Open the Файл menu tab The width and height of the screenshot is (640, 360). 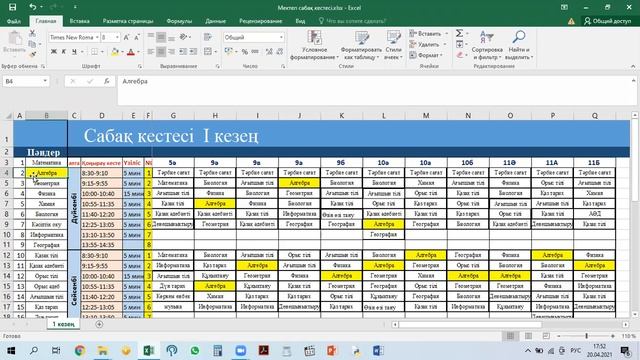pos(13,21)
